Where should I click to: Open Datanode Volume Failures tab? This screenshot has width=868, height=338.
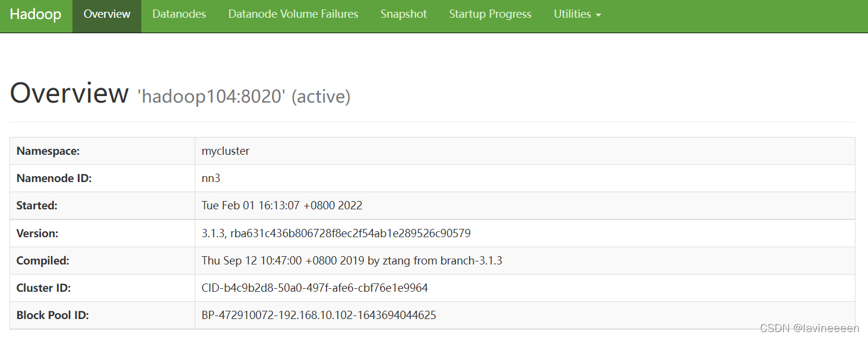tap(293, 14)
